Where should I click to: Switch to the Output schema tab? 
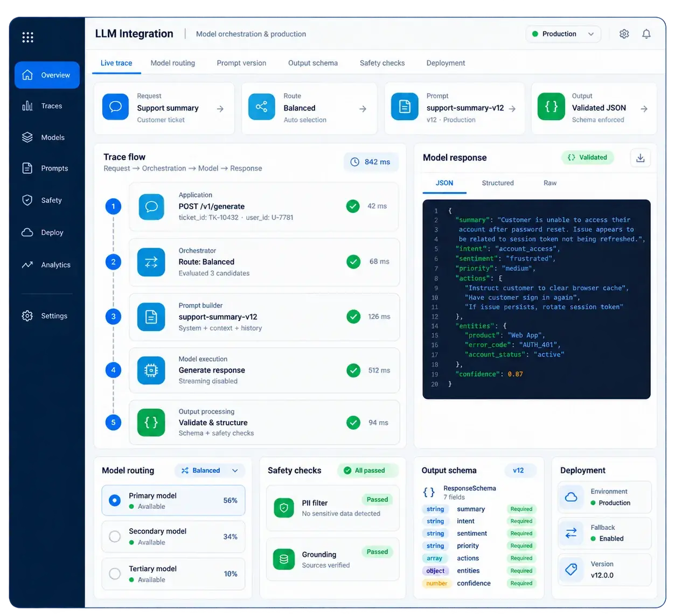click(313, 63)
